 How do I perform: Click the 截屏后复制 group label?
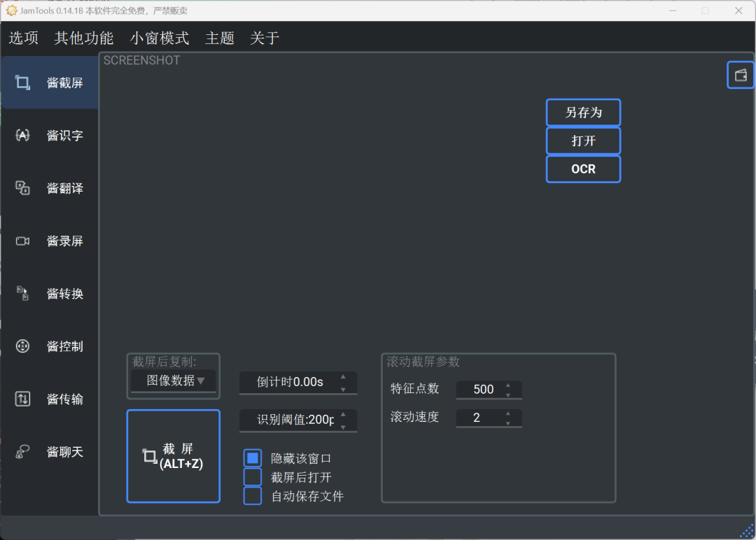pos(164,362)
